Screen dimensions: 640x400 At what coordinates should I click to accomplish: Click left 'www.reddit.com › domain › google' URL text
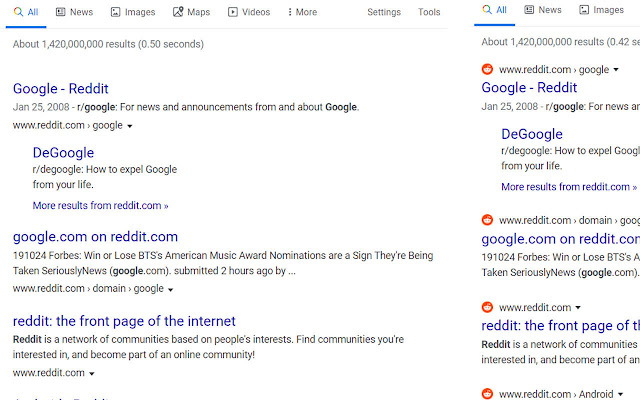click(88, 289)
